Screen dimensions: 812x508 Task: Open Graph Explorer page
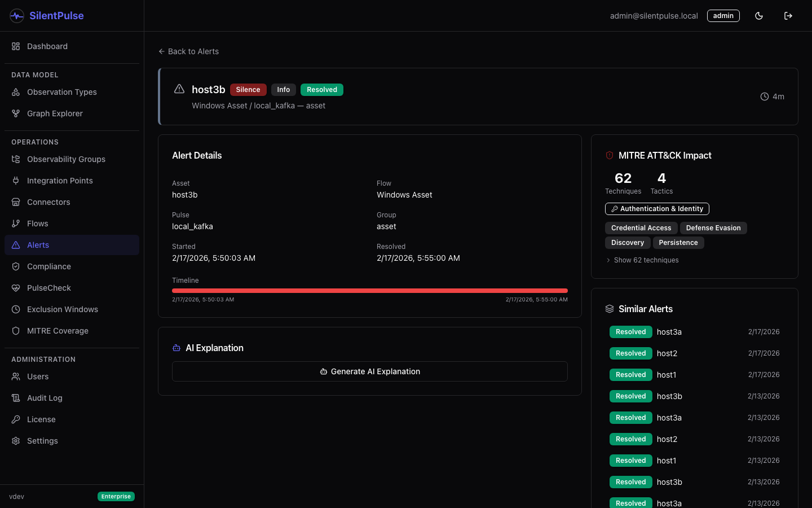point(72,113)
